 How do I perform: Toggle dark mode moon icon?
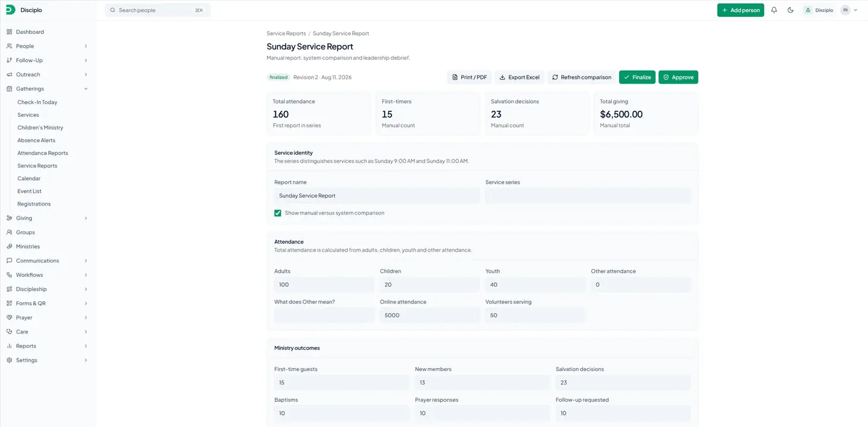[790, 10]
